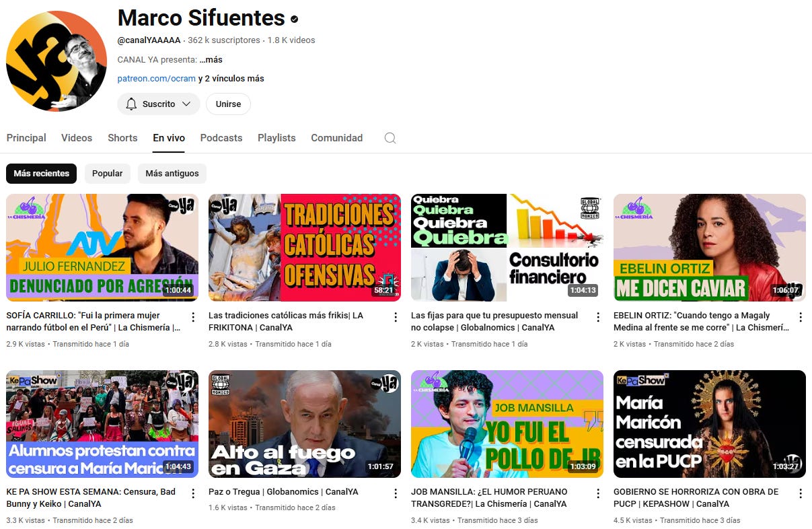Click the channel search magnifier icon

[390, 138]
